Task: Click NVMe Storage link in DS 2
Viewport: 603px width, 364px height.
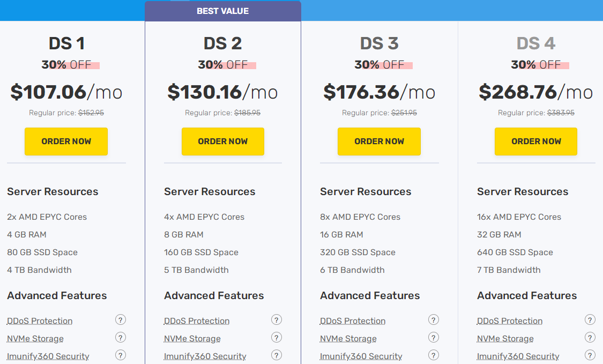Action: (x=192, y=339)
